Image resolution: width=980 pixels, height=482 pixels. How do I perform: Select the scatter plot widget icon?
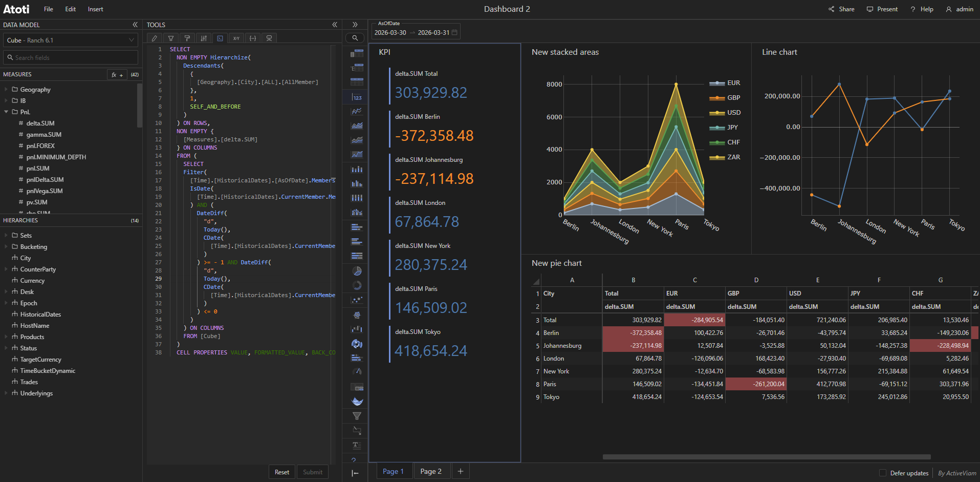pos(357,300)
